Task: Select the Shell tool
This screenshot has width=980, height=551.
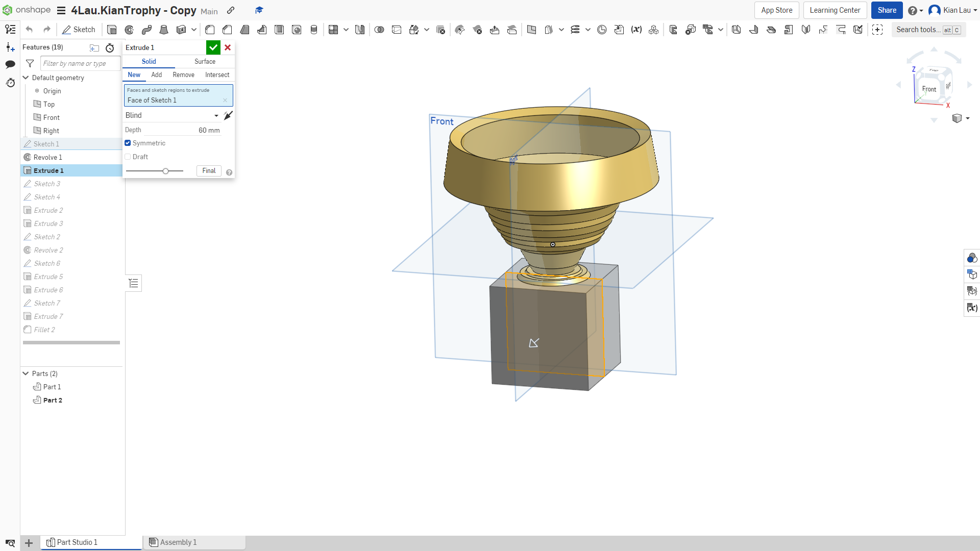Action: click(279, 30)
